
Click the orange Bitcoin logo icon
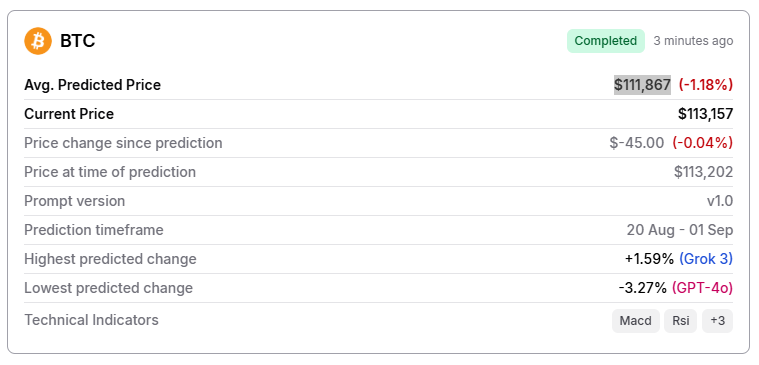[x=38, y=41]
